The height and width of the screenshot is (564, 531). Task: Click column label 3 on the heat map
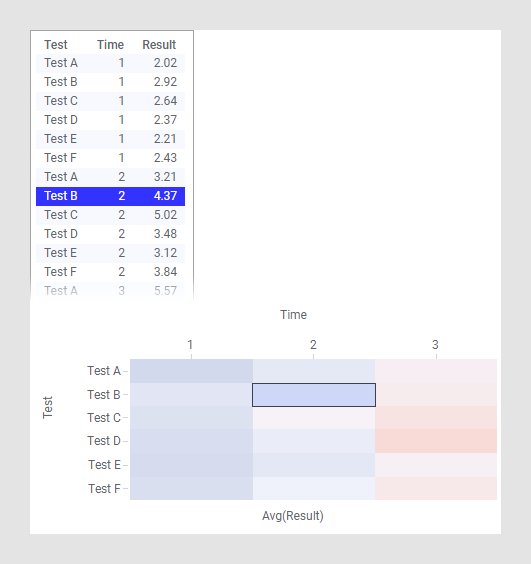coord(435,345)
